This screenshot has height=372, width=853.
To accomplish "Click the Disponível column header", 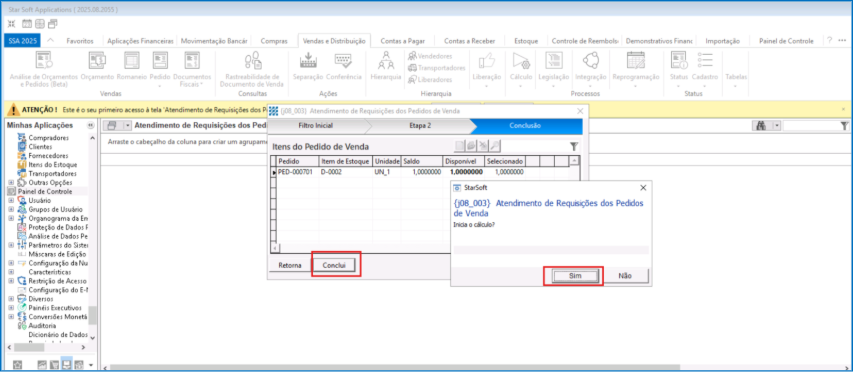I will [x=462, y=162].
